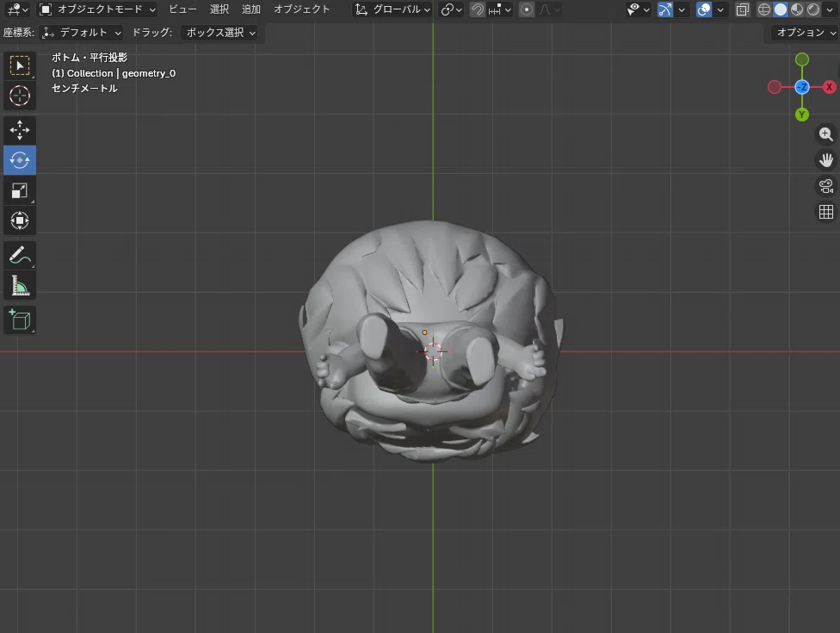Select the Add Cube tool
Image resolution: width=840 pixels, height=633 pixels.
[20, 320]
